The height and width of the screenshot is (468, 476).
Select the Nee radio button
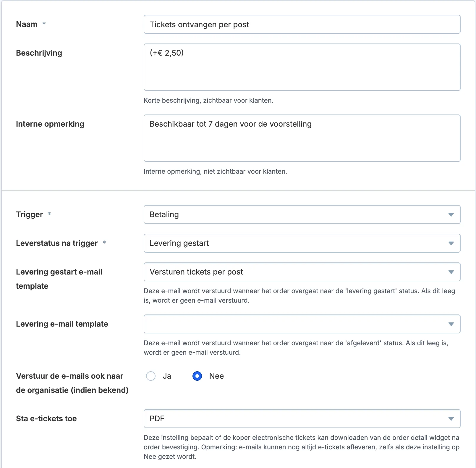[x=197, y=376]
